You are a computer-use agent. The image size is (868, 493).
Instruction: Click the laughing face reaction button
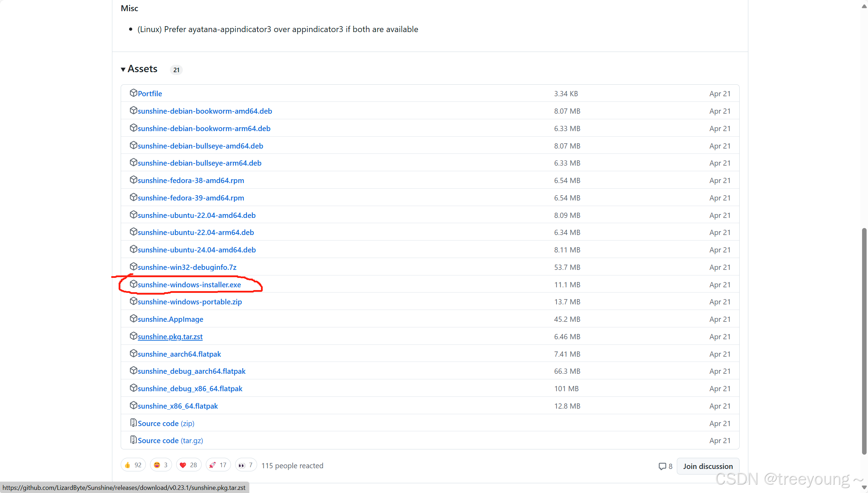click(x=161, y=465)
